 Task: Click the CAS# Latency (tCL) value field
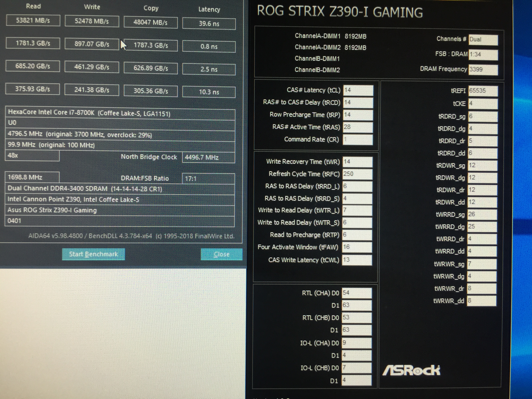click(358, 90)
